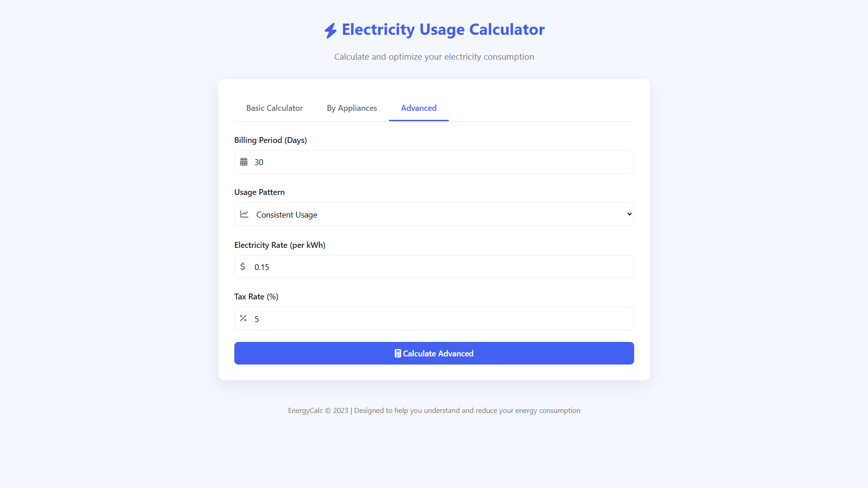Click the chart line icon in Usage Pattern
868x488 pixels.
pyautogui.click(x=244, y=214)
